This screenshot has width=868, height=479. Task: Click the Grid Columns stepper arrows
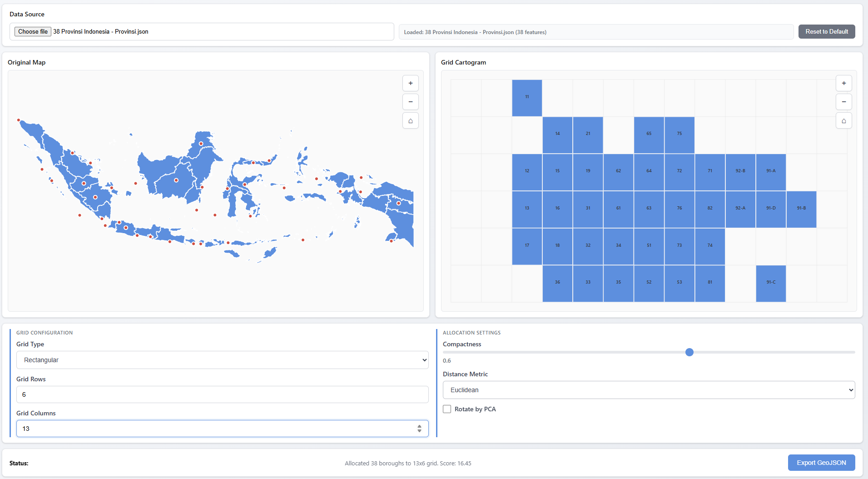419,429
